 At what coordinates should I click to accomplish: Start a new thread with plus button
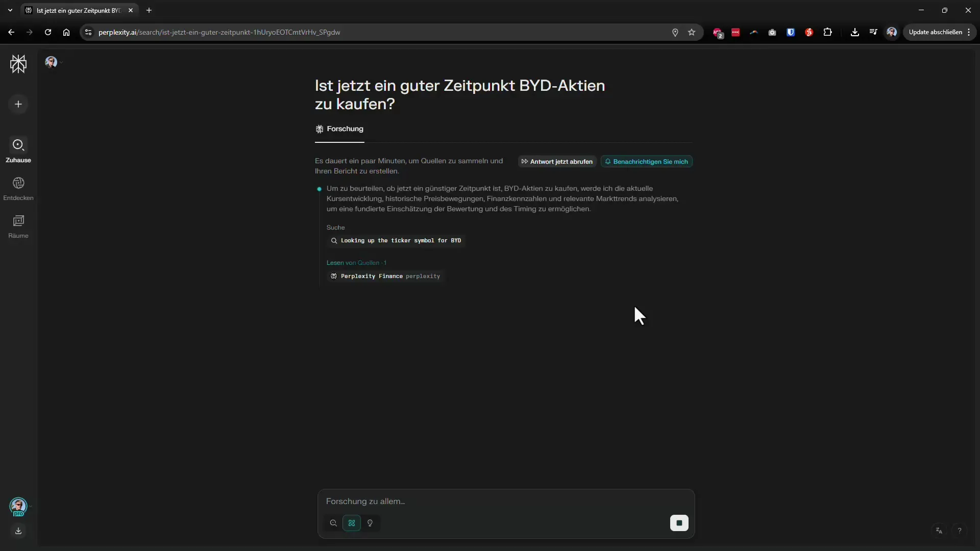(18, 104)
